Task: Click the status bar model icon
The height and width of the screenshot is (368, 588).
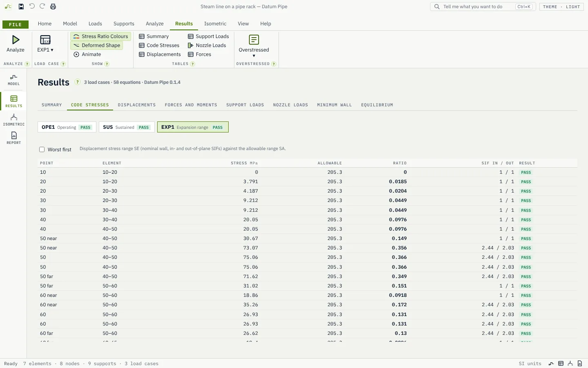Action: coord(551,364)
